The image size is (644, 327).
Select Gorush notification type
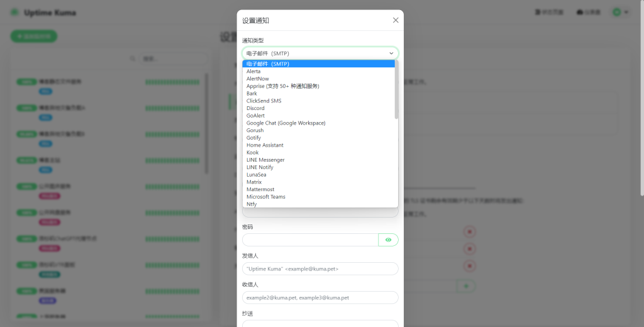point(318,130)
